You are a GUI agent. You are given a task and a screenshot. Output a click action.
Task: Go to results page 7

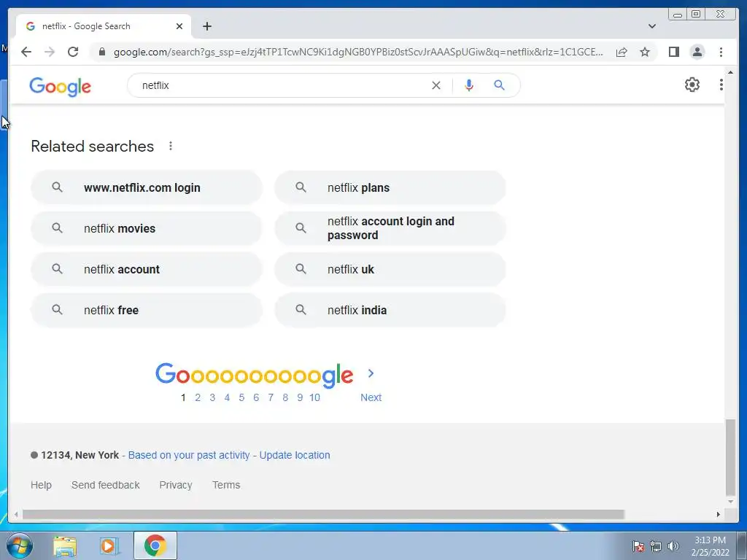coord(271,397)
